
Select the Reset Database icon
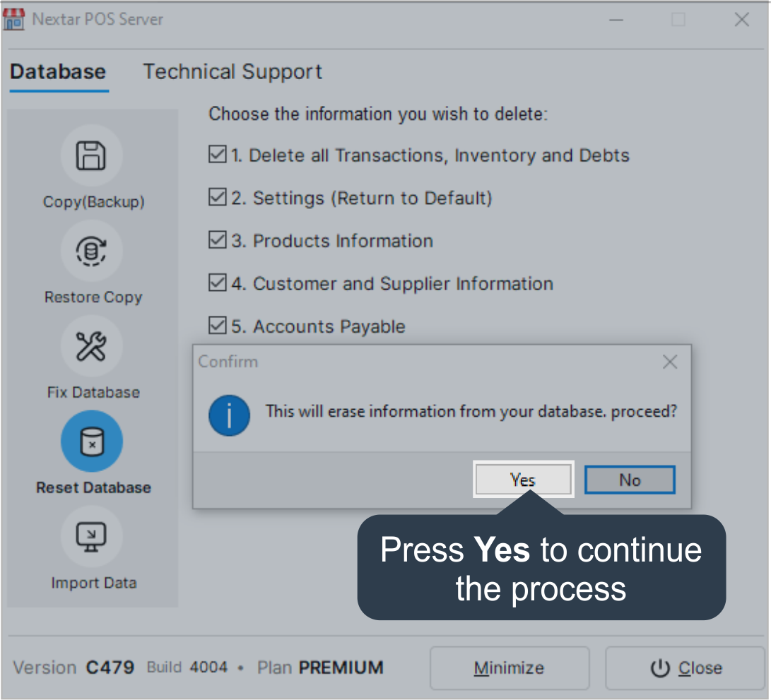tap(92, 441)
